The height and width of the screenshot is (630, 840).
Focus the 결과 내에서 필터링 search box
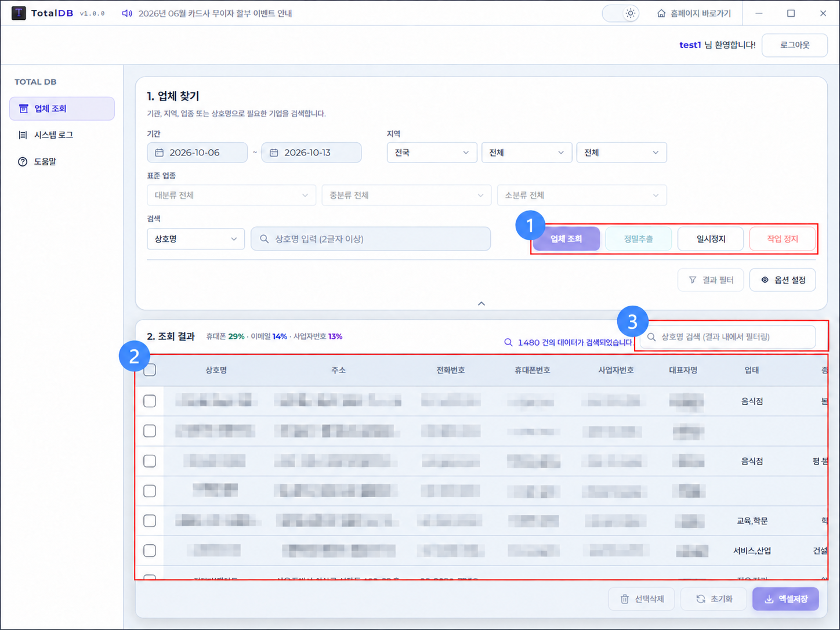[727, 337]
